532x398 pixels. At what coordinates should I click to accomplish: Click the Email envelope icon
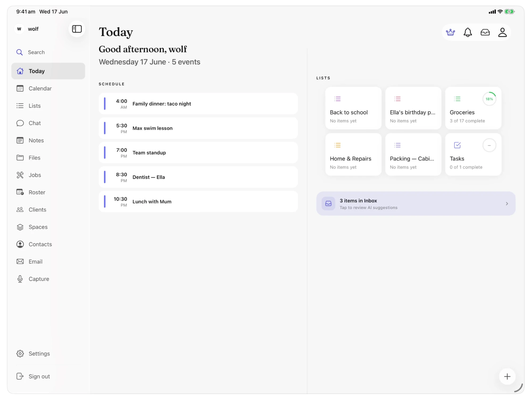[x=20, y=262]
